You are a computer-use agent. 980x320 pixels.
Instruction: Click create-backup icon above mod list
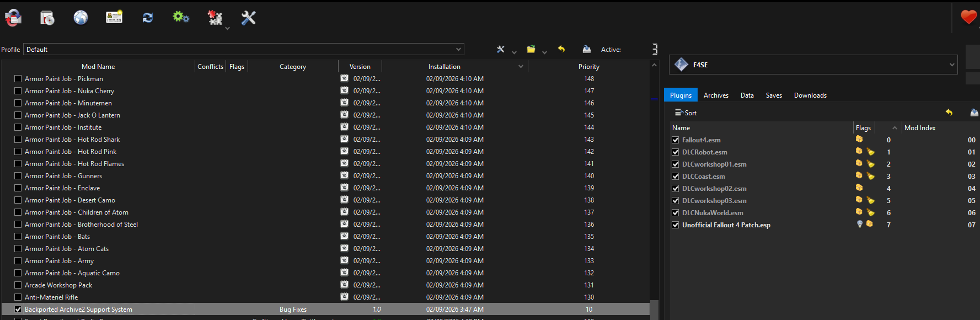click(x=587, y=49)
